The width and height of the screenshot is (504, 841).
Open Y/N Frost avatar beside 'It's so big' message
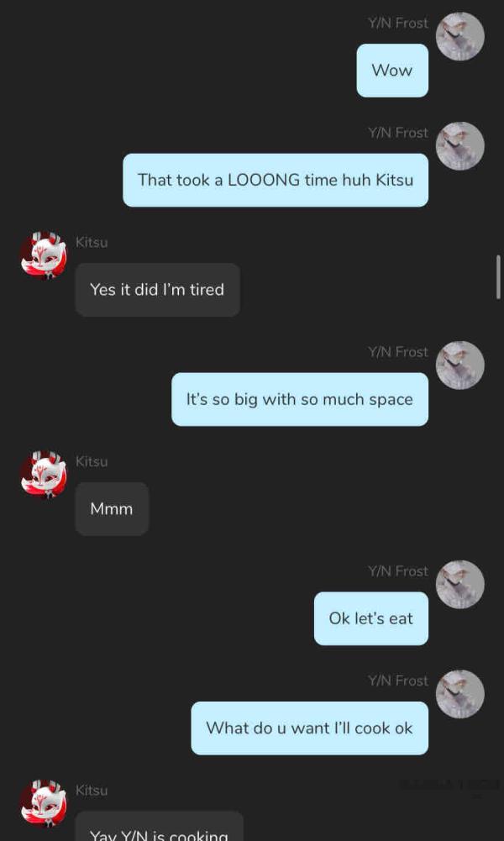tap(460, 365)
